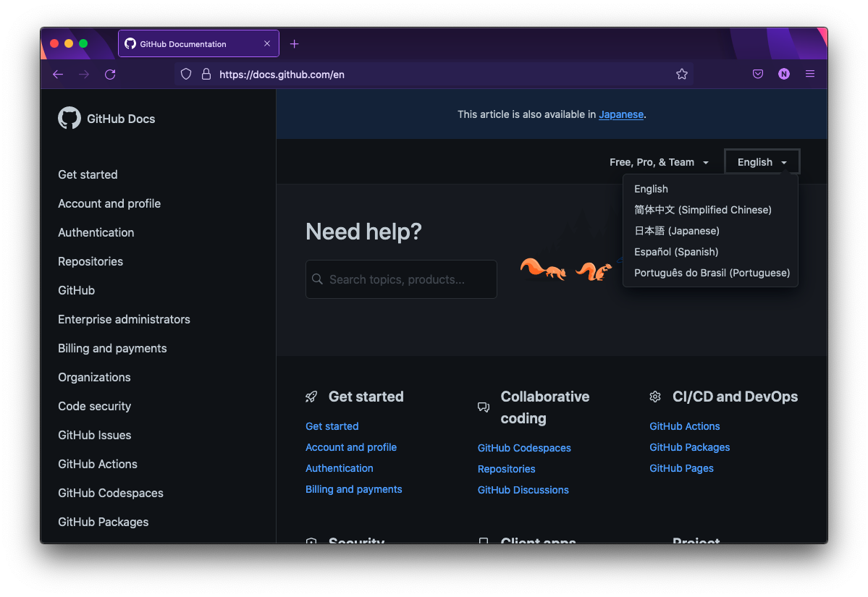Open GitHub Docs home title link
The width and height of the screenshot is (868, 597).
coord(121,119)
